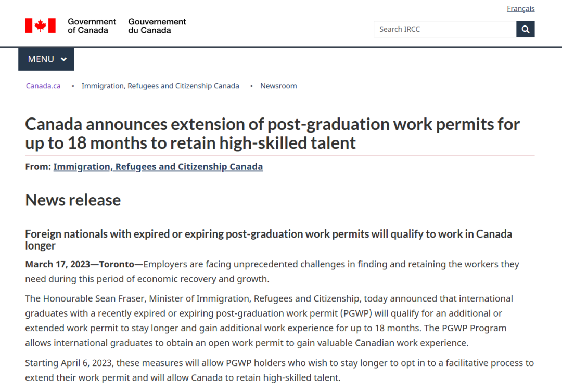Click the English Government of Canada wordmark

(92, 25)
